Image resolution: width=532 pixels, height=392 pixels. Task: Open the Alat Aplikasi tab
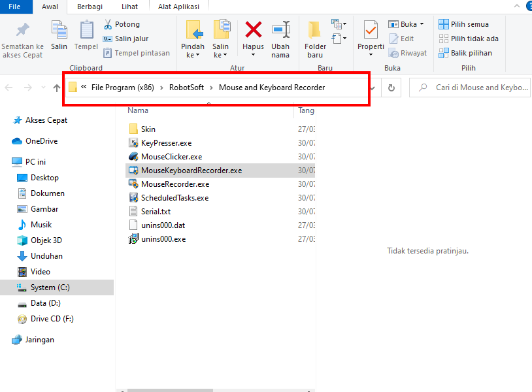point(178,7)
